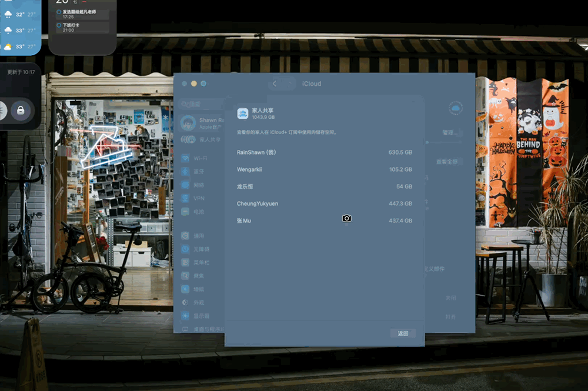This screenshot has height=391, width=588.
Task: Click the 关闭 option in the iCloud pane
Action: click(x=451, y=298)
